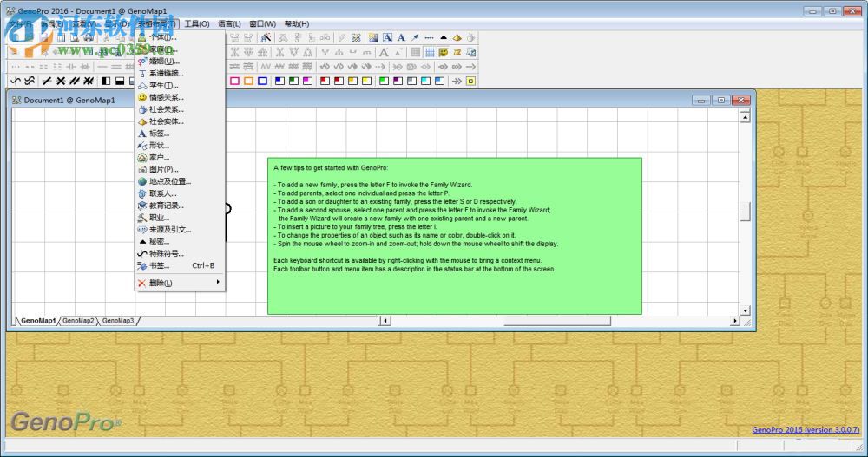Choose 地点及位置 from the menu
868x457 pixels.
coord(180,181)
